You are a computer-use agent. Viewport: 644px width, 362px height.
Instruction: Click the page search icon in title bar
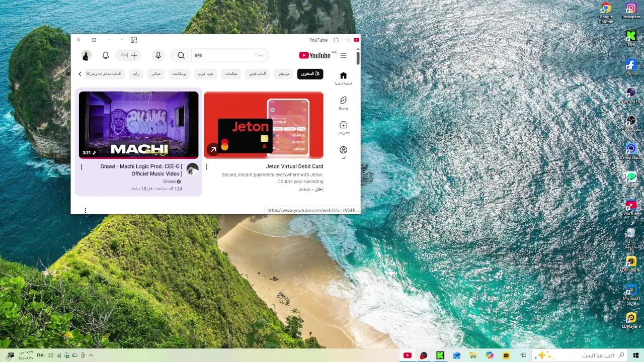pyautogui.click(x=134, y=40)
